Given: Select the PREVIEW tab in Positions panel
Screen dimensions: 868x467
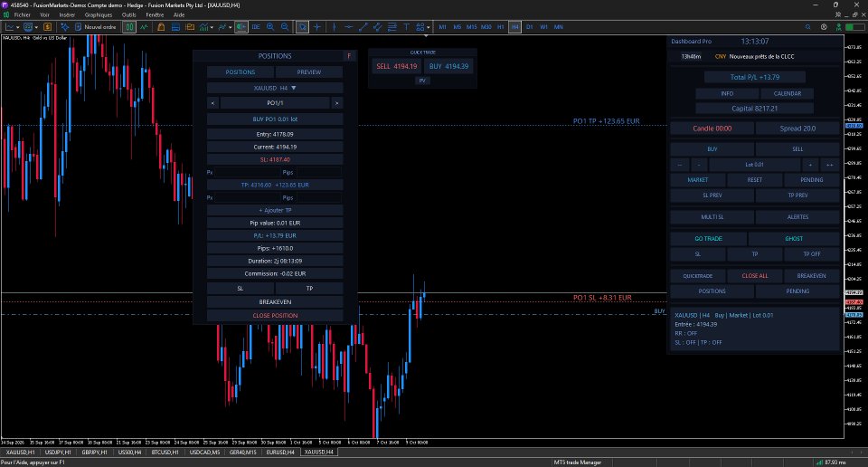Looking at the screenshot, I should pos(309,72).
